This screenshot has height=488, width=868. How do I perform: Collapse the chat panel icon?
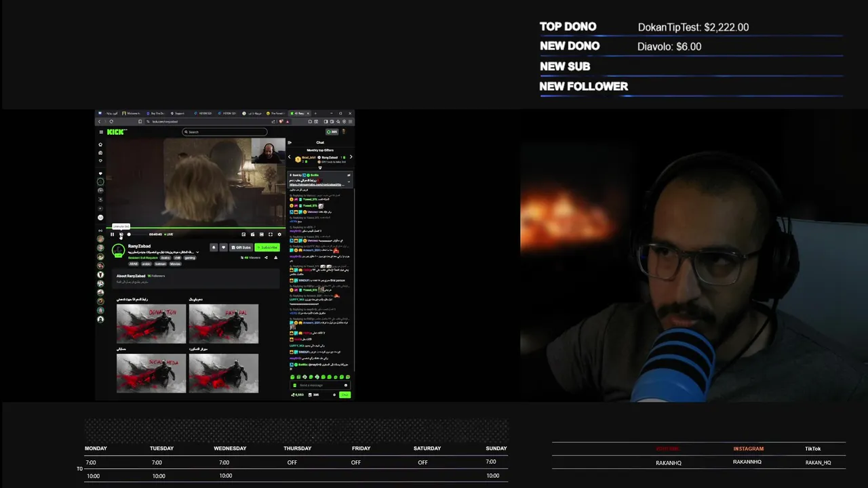(290, 142)
